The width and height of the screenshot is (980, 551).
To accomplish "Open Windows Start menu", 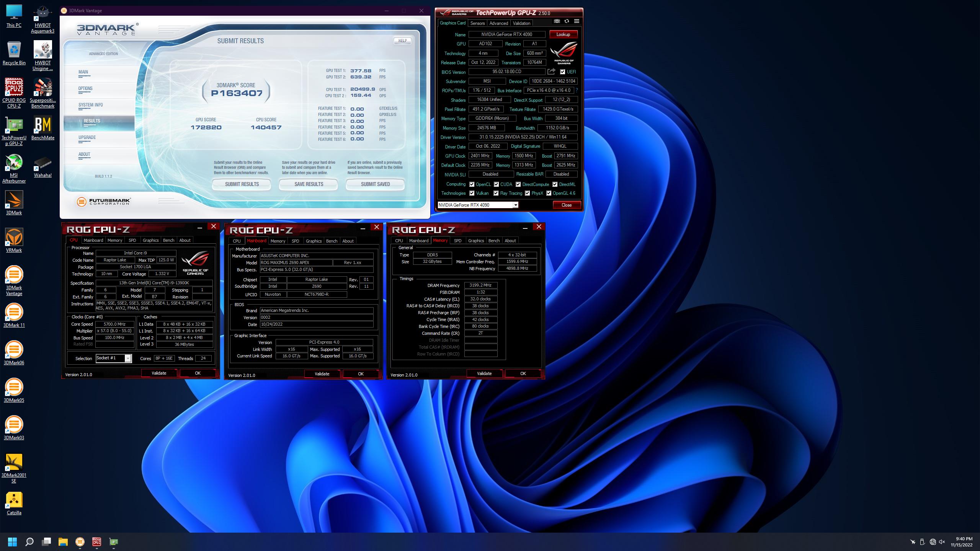I will (x=12, y=542).
